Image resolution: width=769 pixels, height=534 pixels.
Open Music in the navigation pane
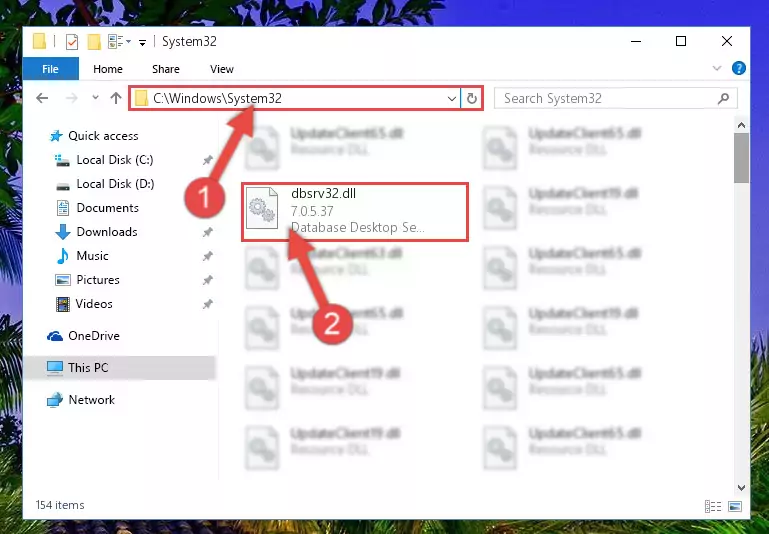[x=92, y=256]
